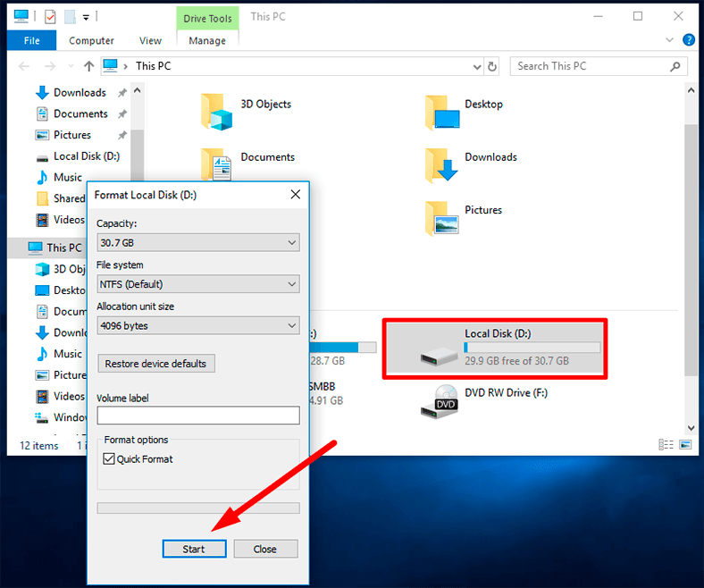Click the search magnifier icon
Viewport: 704px width, 588px height.
click(x=675, y=66)
